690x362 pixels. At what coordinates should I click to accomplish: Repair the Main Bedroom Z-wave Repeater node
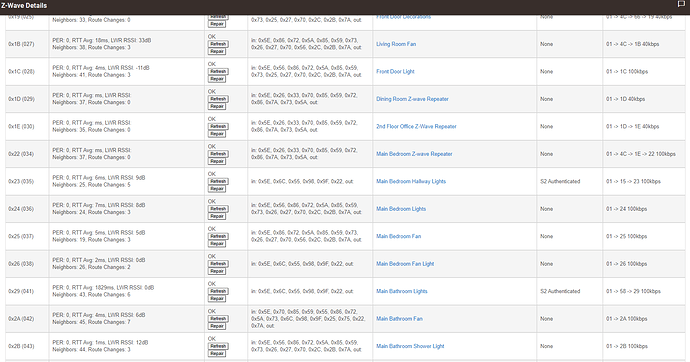(x=217, y=161)
